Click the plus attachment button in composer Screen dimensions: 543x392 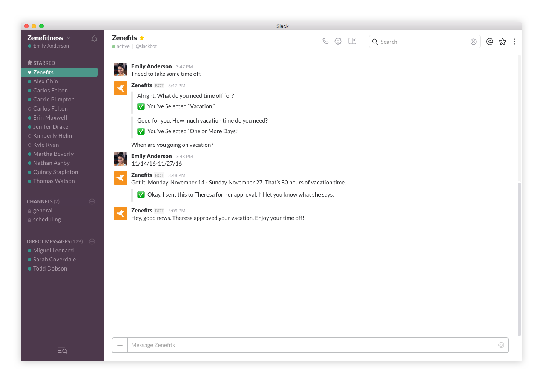[x=120, y=345]
